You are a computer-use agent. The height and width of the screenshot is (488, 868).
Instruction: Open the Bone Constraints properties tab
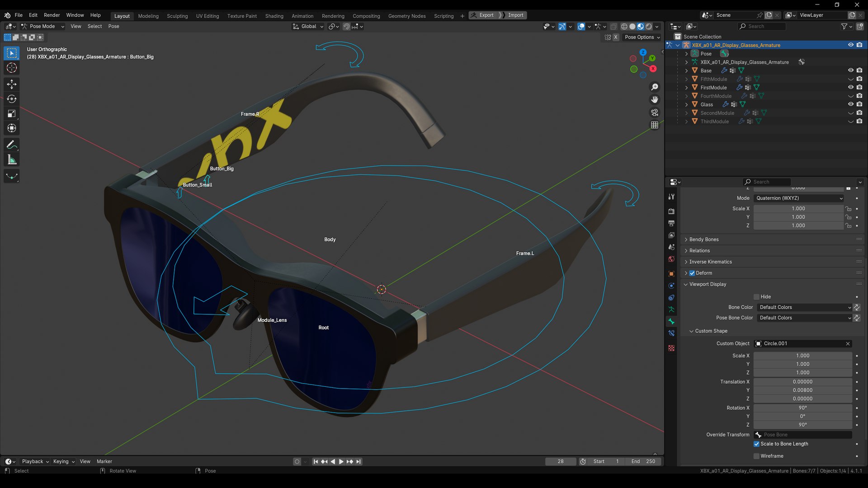(x=671, y=333)
